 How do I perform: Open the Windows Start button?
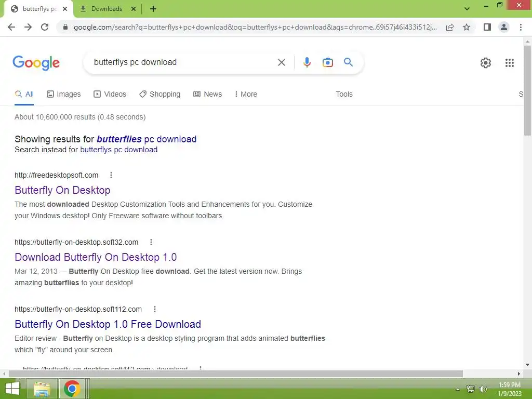click(12, 389)
